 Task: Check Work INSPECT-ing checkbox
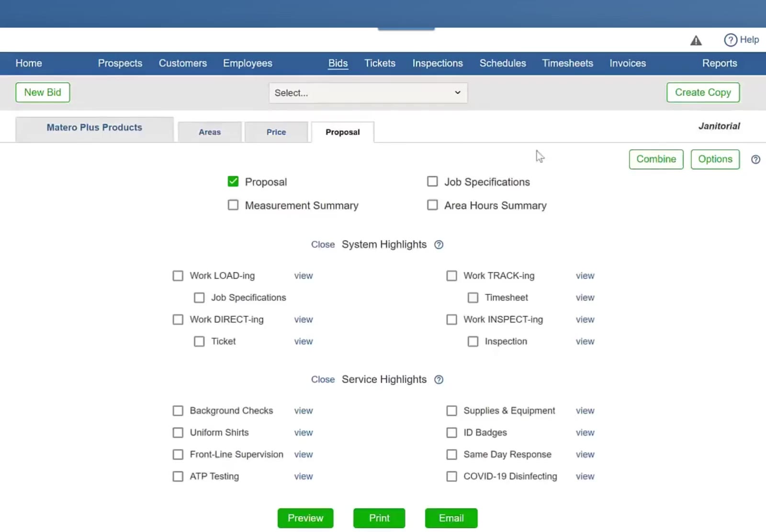click(451, 319)
